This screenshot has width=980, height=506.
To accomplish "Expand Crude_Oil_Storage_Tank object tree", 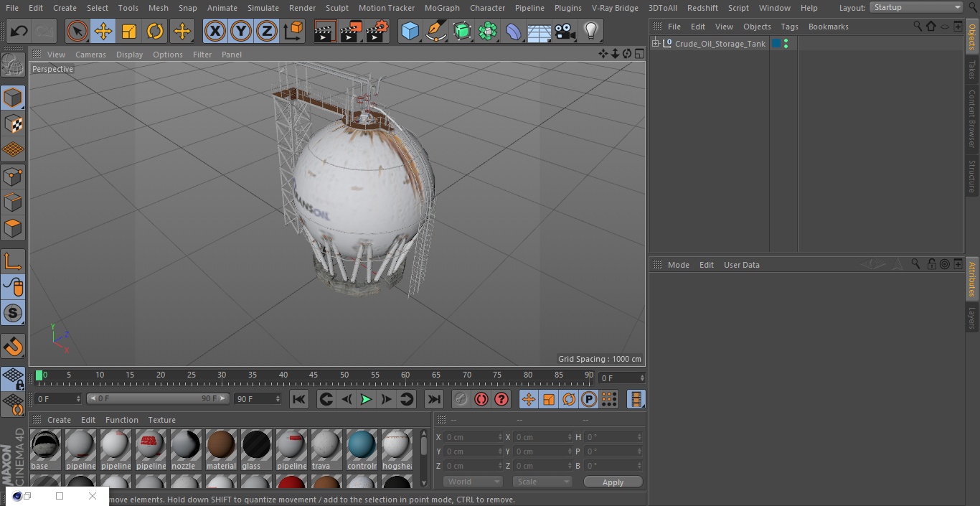I will click(655, 44).
